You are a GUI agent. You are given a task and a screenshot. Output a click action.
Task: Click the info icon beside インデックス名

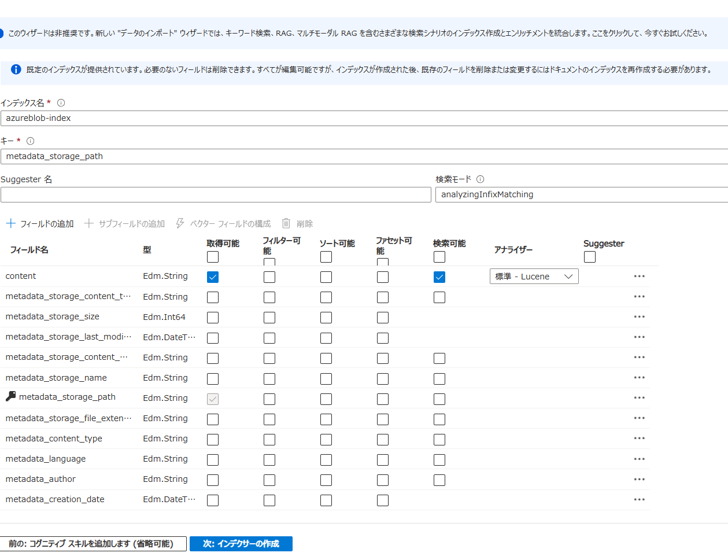[x=61, y=103]
